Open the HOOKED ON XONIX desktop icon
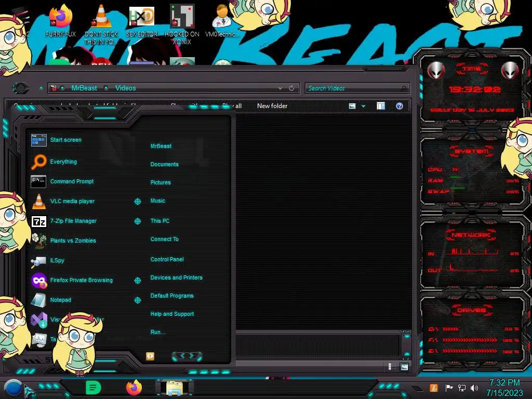Screen dimensions: 532x399 point(182,24)
